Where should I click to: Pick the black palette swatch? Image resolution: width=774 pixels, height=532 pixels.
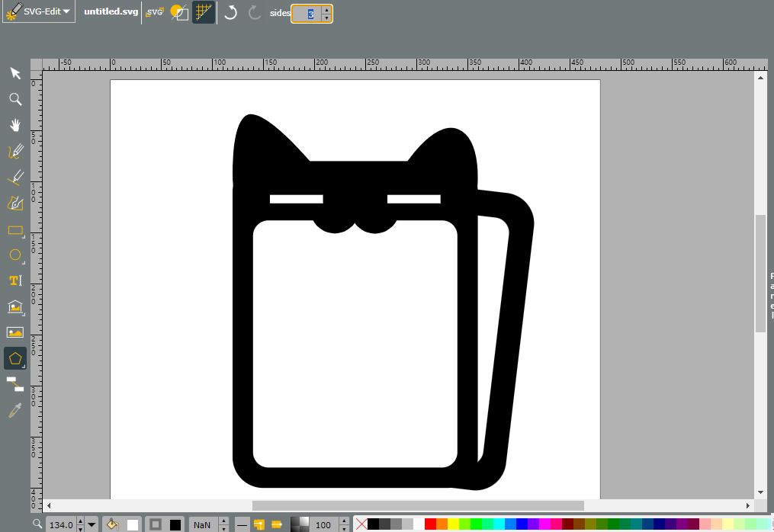click(x=373, y=524)
